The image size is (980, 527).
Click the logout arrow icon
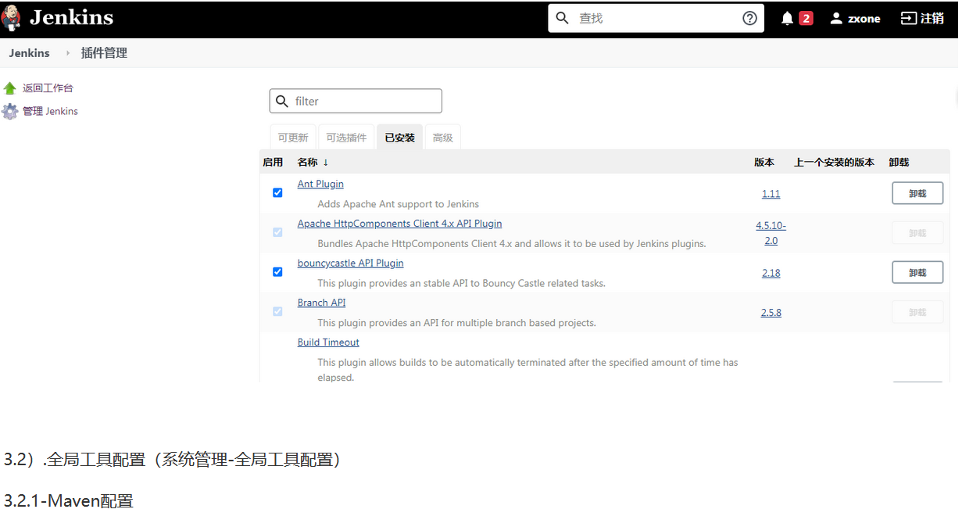908,18
